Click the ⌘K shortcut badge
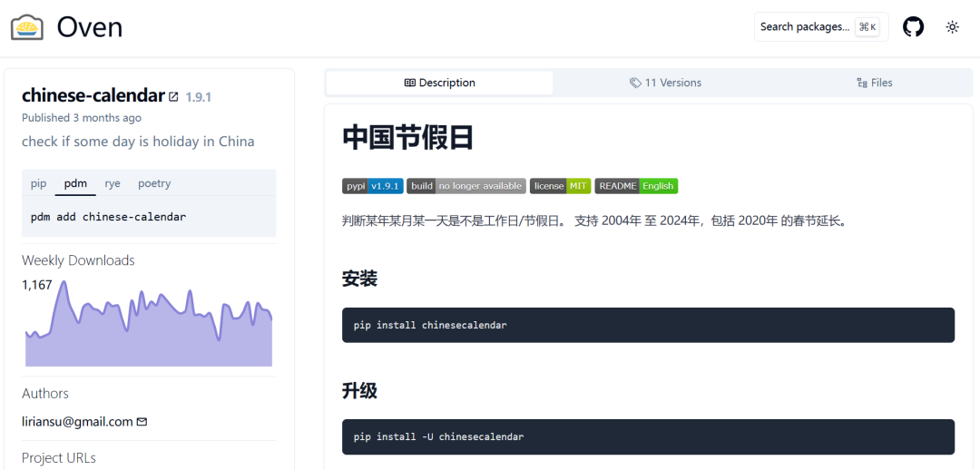This screenshot has width=980, height=470. tap(867, 27)
